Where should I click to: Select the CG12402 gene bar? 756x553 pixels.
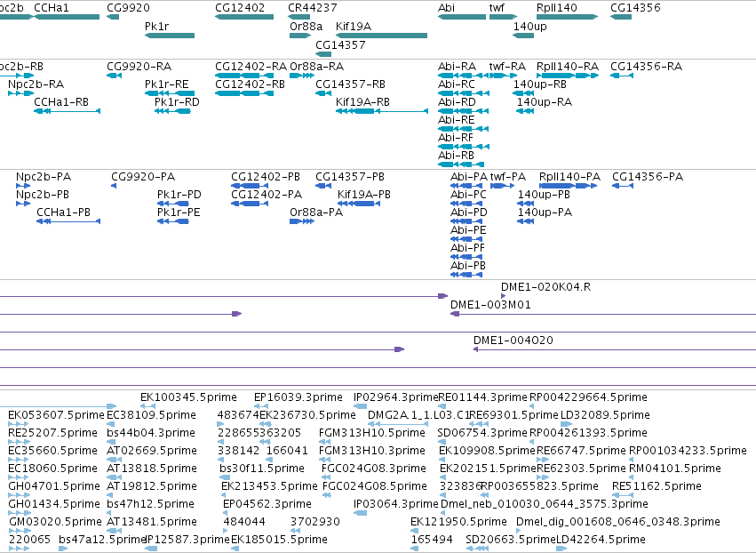click(244, 17)
